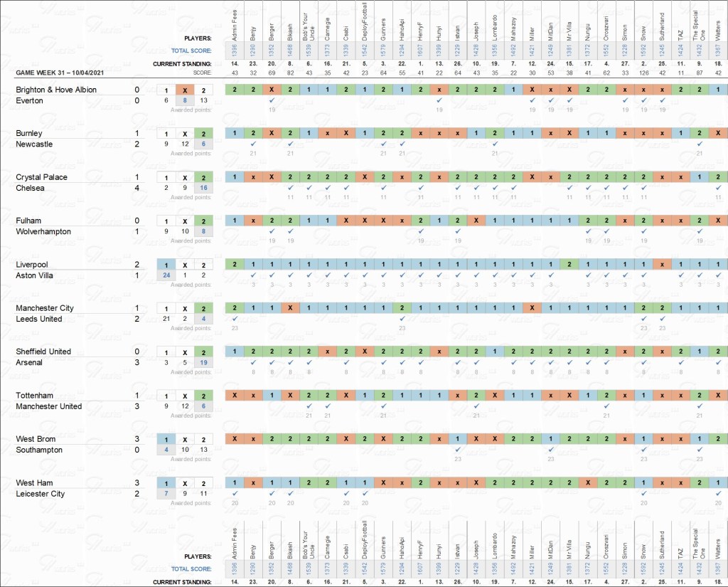Click Snow's checkmark in West Brom row
Screen dimensions: 728x587
click(x=643, y=450)
